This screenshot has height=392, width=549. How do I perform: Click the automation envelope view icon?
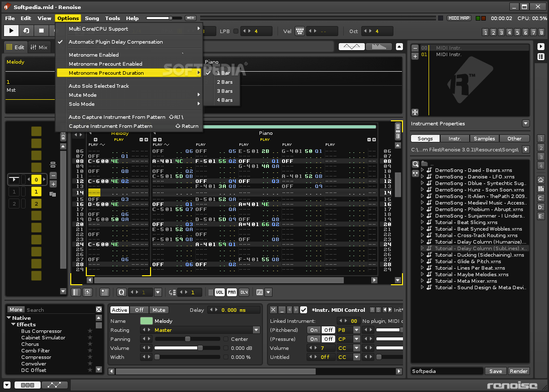pos(54,385)
